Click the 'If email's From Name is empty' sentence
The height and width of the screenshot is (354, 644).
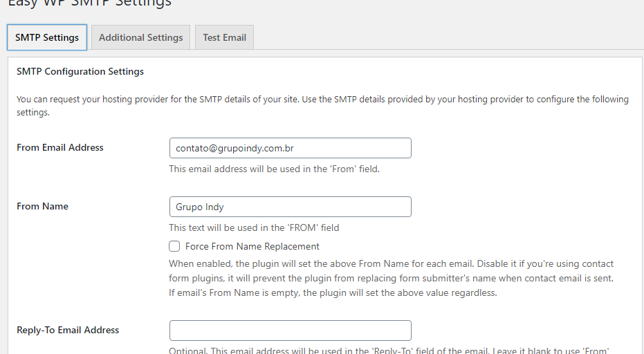click(333, 292)
